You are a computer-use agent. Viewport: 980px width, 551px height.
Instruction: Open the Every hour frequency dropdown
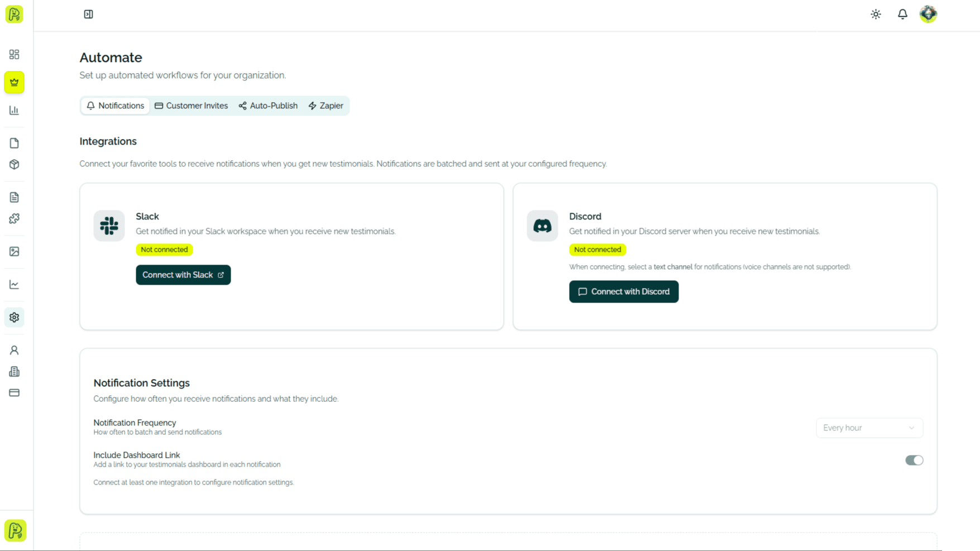click(869, 428)
